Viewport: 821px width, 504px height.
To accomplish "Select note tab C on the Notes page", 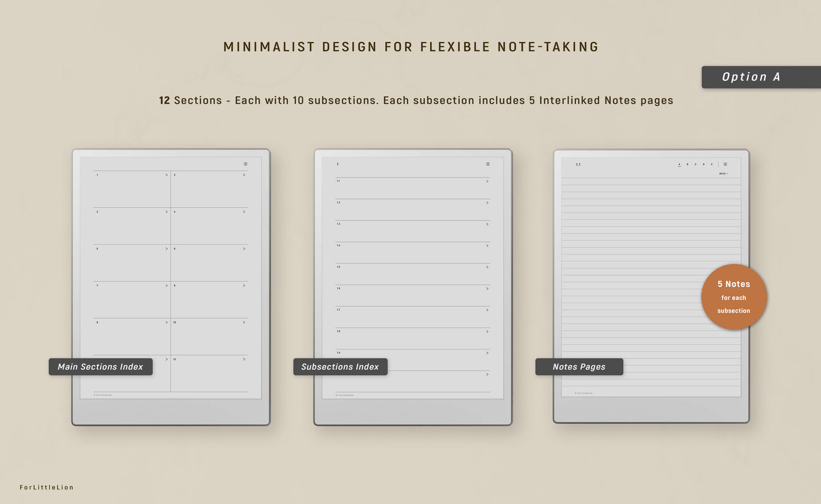I will (695, 164).
